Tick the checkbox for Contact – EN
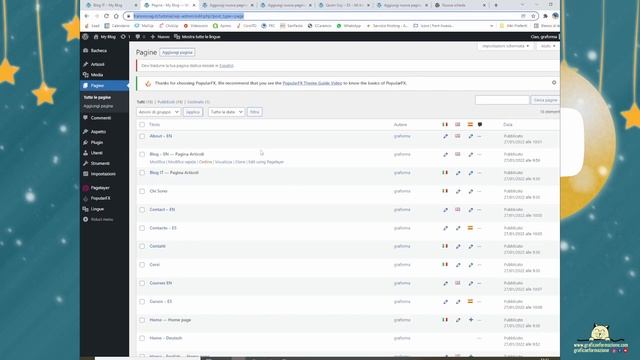The image size is (640, 360). click(142, 210)
